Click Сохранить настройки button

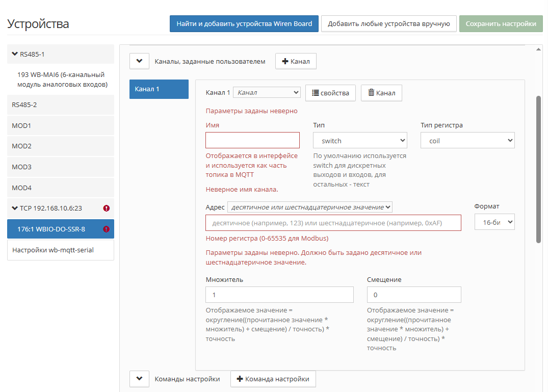[x=501, y=24]
